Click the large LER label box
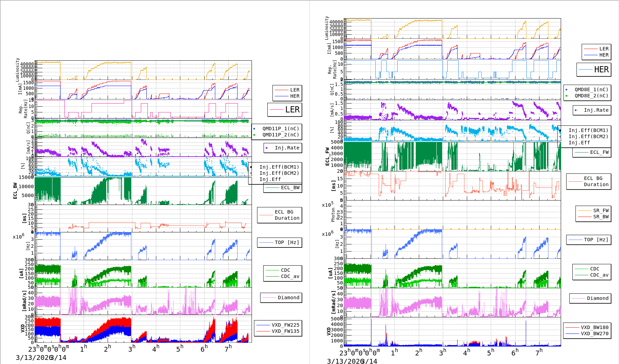619x364 pixels. [285, 110]
